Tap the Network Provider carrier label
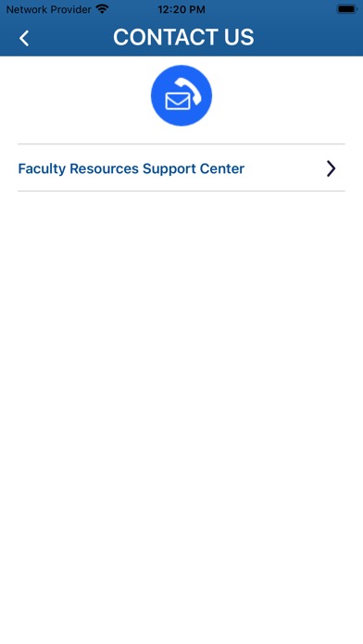The width and height of the screenshot is (363, 644). coord(48,9)
